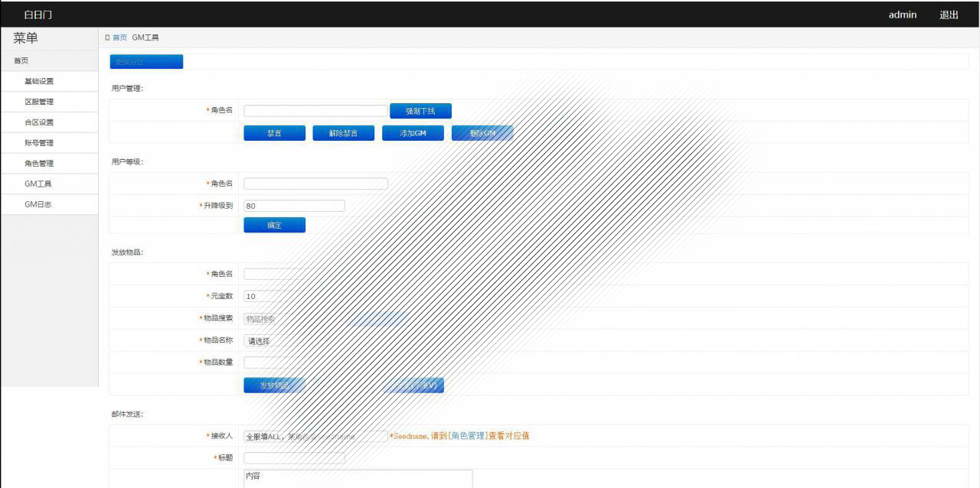Click the 接收人 field label

point(221,436)
